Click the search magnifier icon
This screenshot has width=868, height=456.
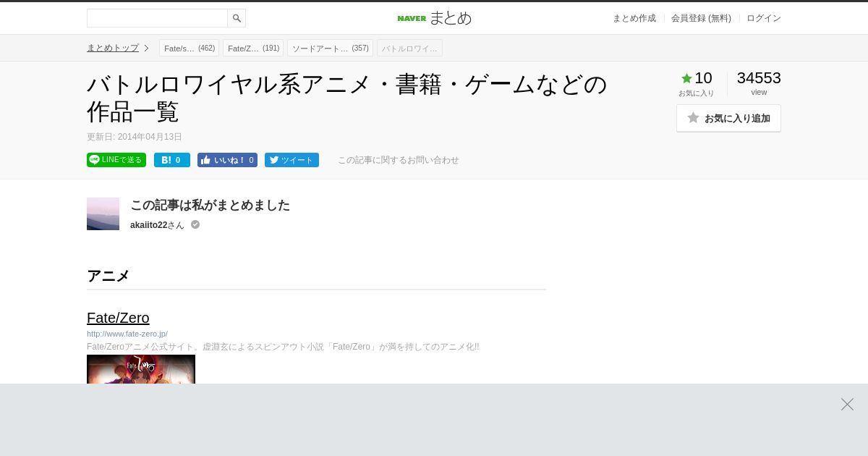point(237,18)
